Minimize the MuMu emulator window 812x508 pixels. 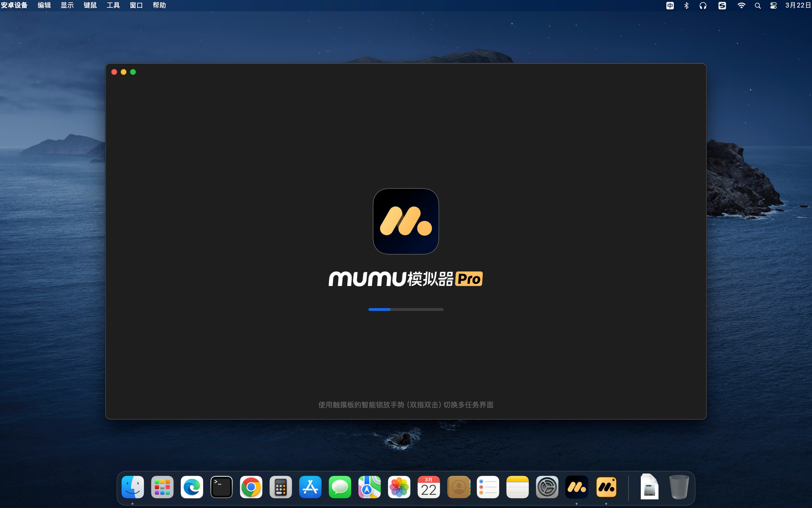pyautogui.click(x=124, y=72)
